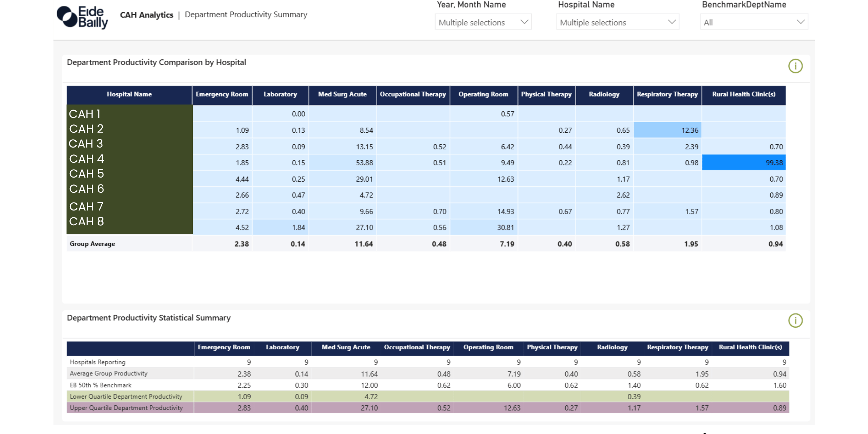Viewport: 868px width, 434px height.
Task: Sort by the Emergency Room column header
Action: 222,94
